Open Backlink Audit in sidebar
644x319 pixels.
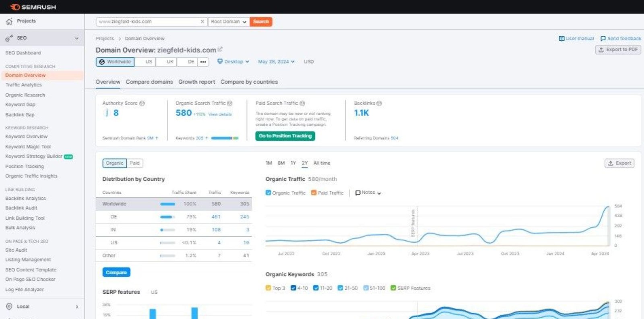[21, 208]
